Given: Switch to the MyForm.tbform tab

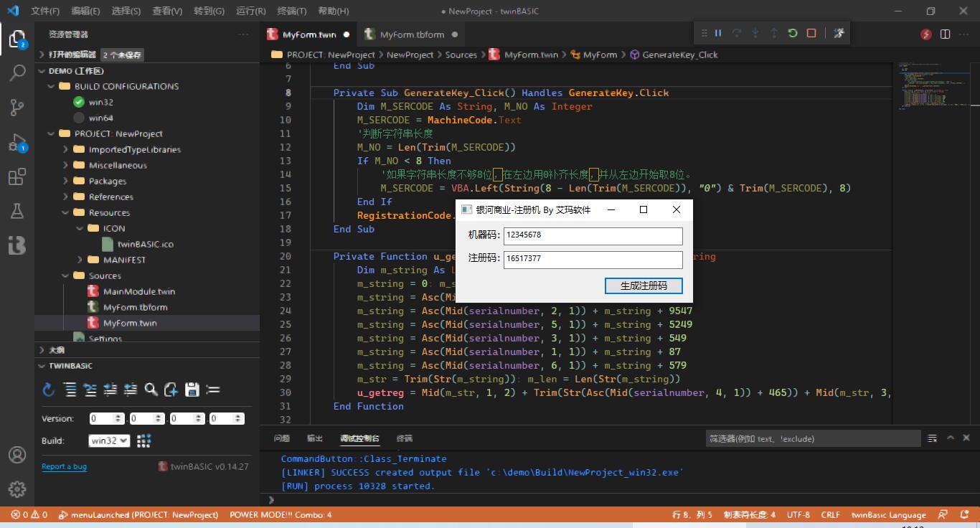Looking at the screenshot, I should tap(411, 34).
